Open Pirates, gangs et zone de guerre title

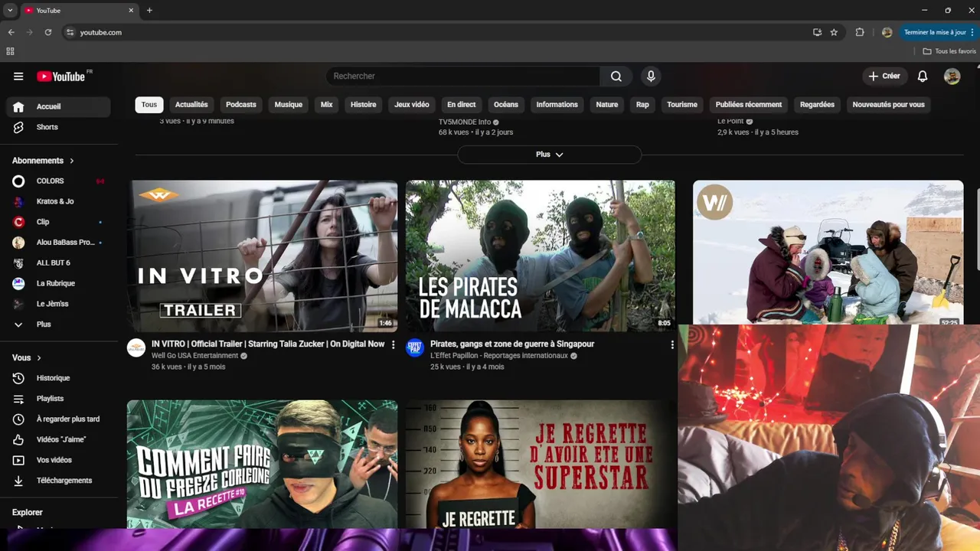[512, 344]
